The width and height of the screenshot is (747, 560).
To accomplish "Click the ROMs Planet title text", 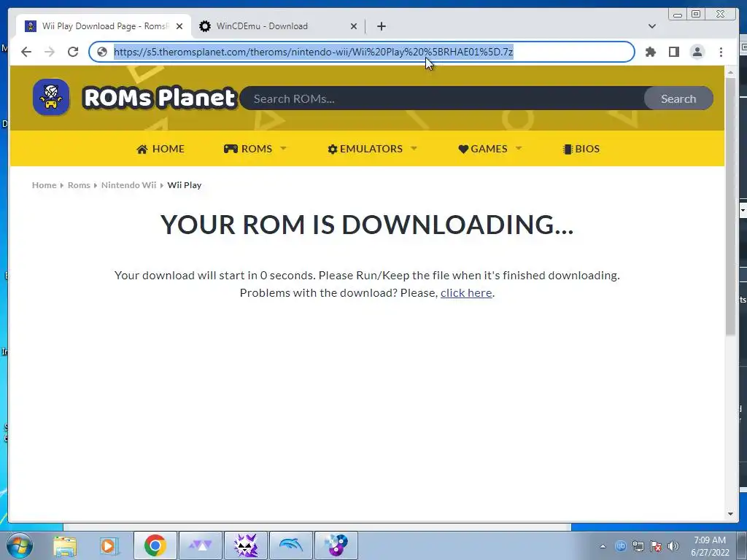I will [x=159, y=98].
